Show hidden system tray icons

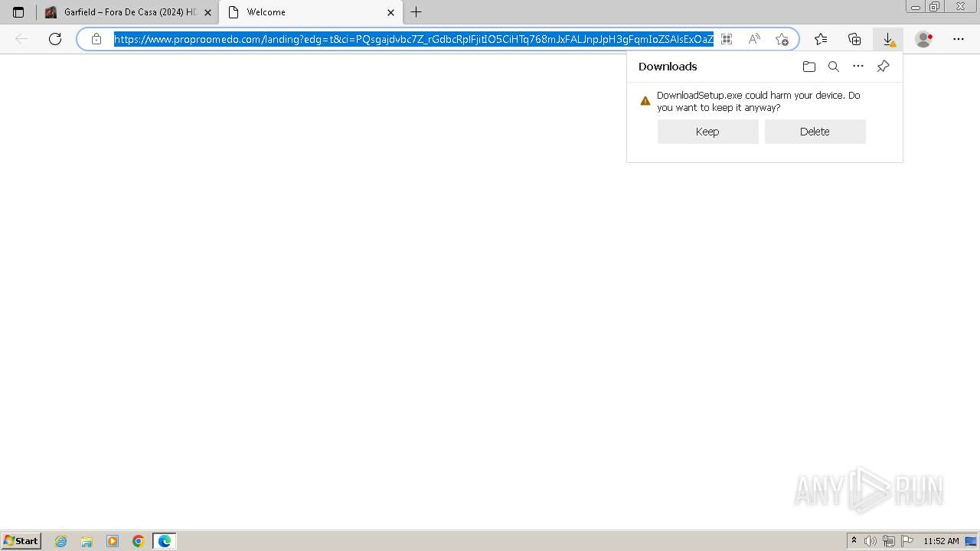coord(854,541)
